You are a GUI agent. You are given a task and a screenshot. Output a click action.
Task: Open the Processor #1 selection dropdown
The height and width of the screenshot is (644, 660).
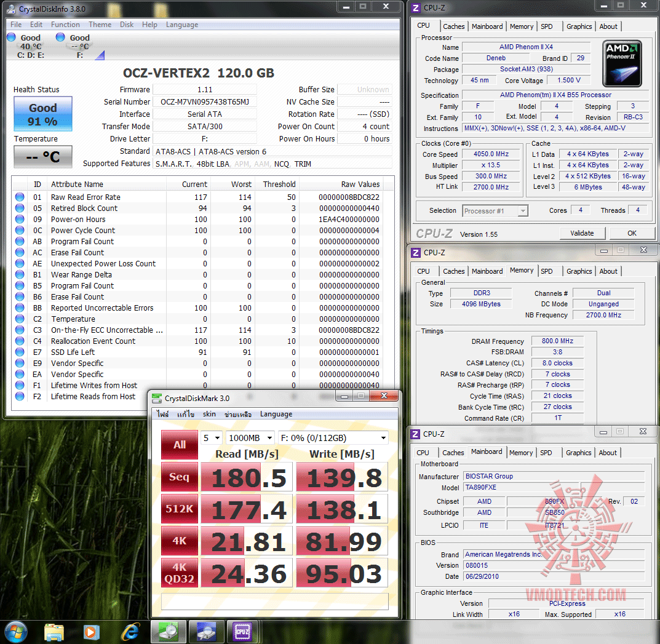coord(495,211)
